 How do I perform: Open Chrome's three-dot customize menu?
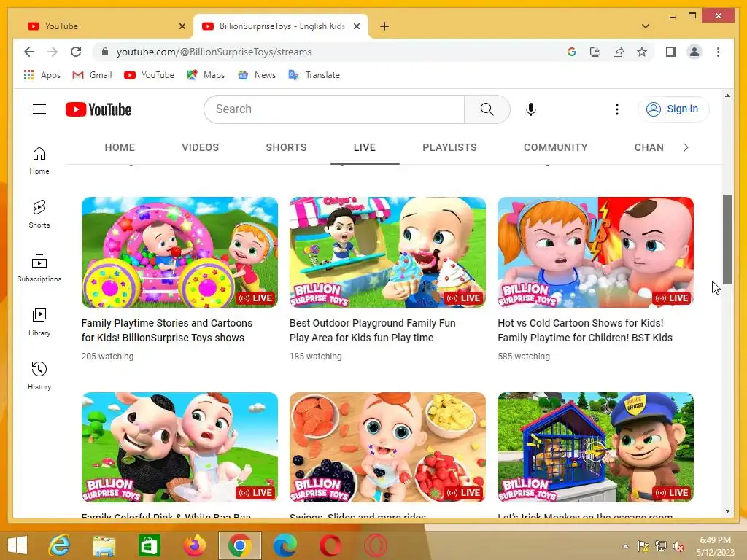[718, 52]
